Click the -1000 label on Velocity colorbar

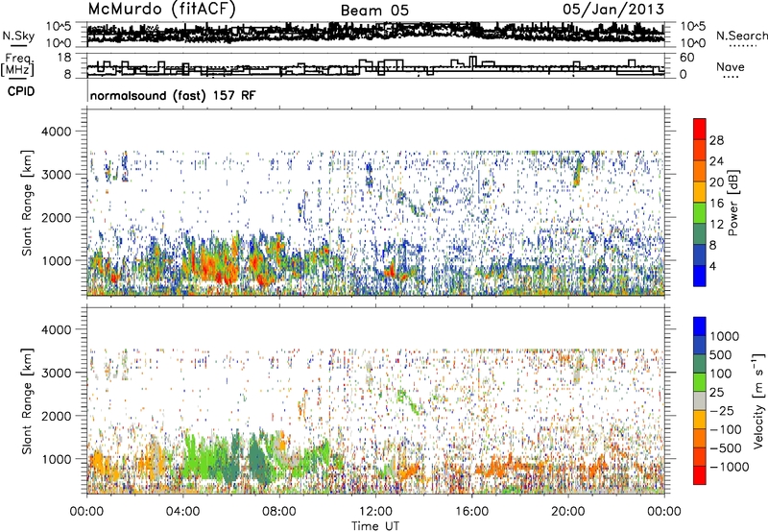click(x=730, y=467)
